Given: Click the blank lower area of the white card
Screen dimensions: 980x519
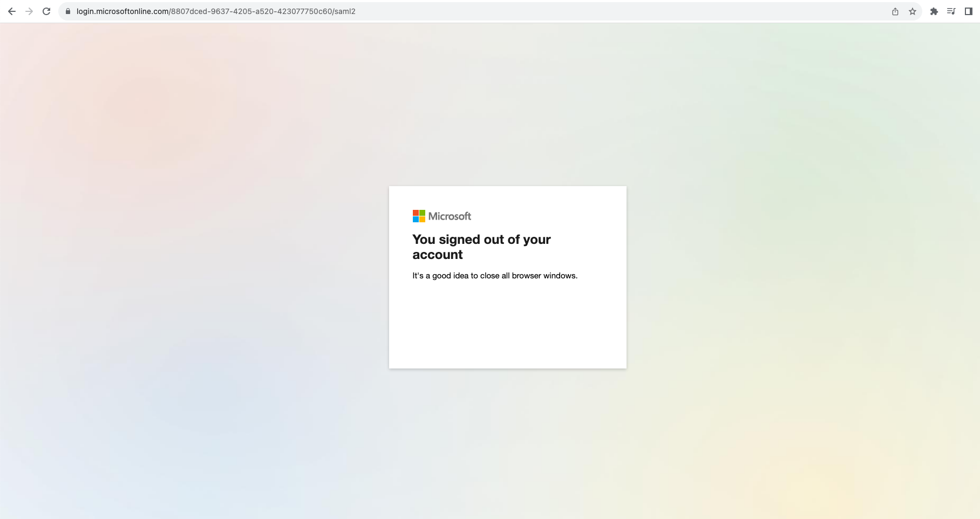Looking at the screenshot, I should (507, 329).
